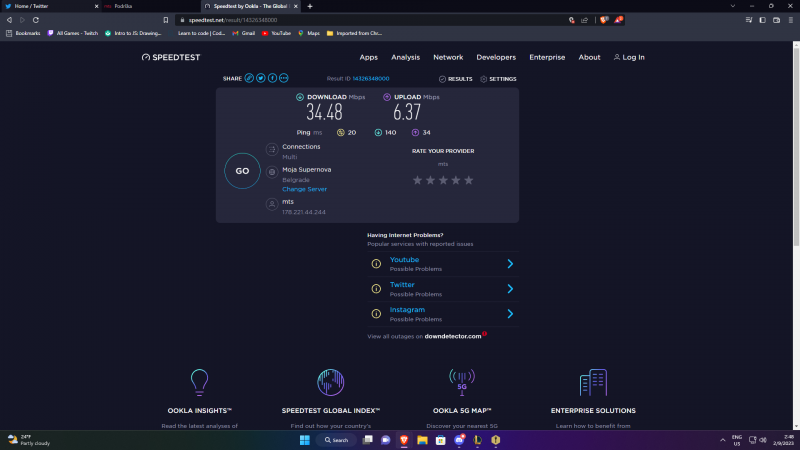Open the YouTube bookmark in the bookmarks bar
800x450 pixels.
pyautogui.click(x=276, y=33)
